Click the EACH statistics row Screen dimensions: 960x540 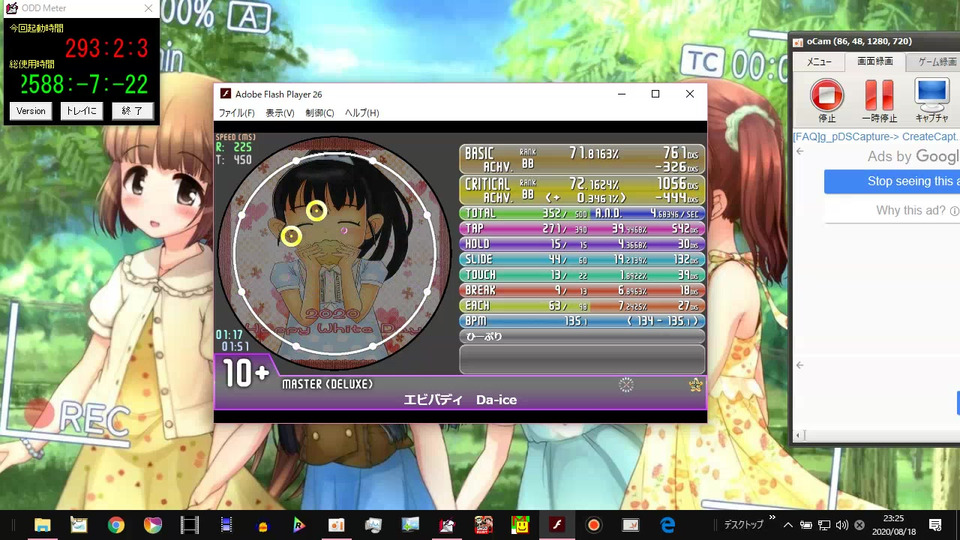[x=582, y=306]
